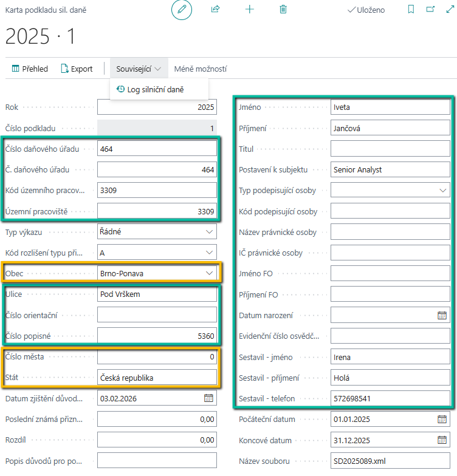This screenshot has height=476, width=457.
Task: Click the trash delete icon
Action: pos(283,10)
